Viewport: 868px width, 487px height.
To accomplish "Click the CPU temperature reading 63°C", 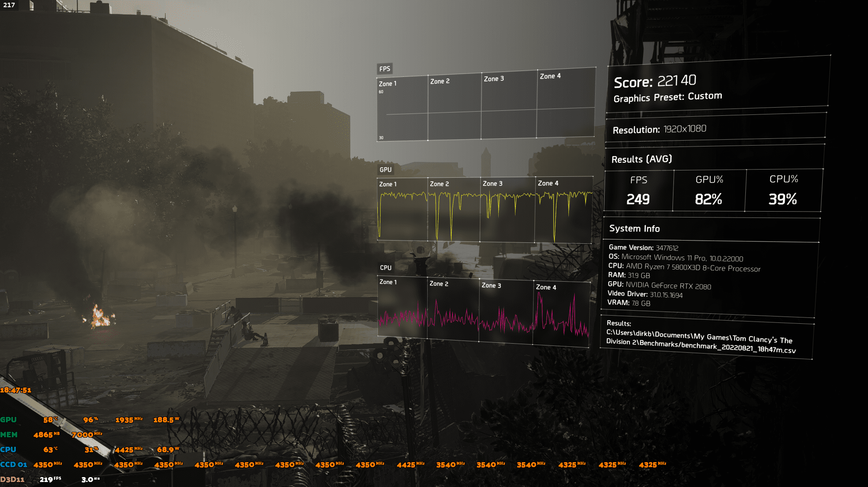I will [x=50, y=449].
